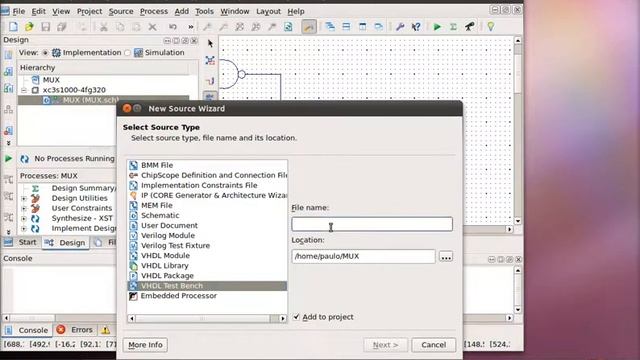Select the Simulation view radio button
The height and width of the screenshot is (360, 640).
click(127, 53)
